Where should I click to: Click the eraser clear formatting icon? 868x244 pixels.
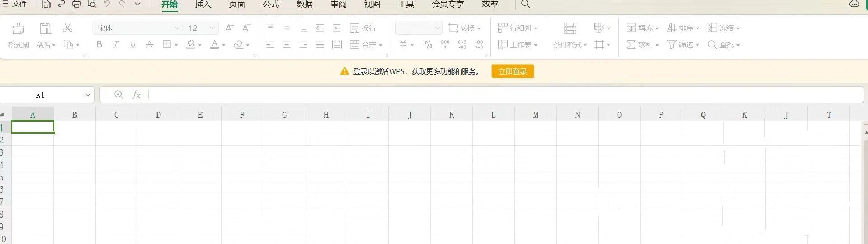(x=238, y=44)
